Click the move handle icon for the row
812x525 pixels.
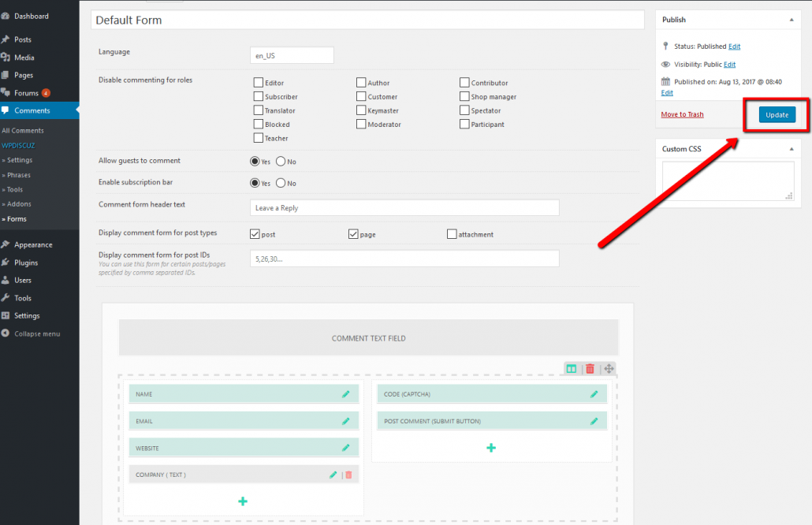coord(609,369)
